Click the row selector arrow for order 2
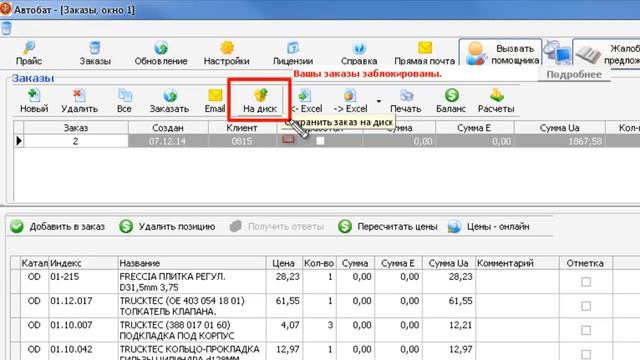 19,141
